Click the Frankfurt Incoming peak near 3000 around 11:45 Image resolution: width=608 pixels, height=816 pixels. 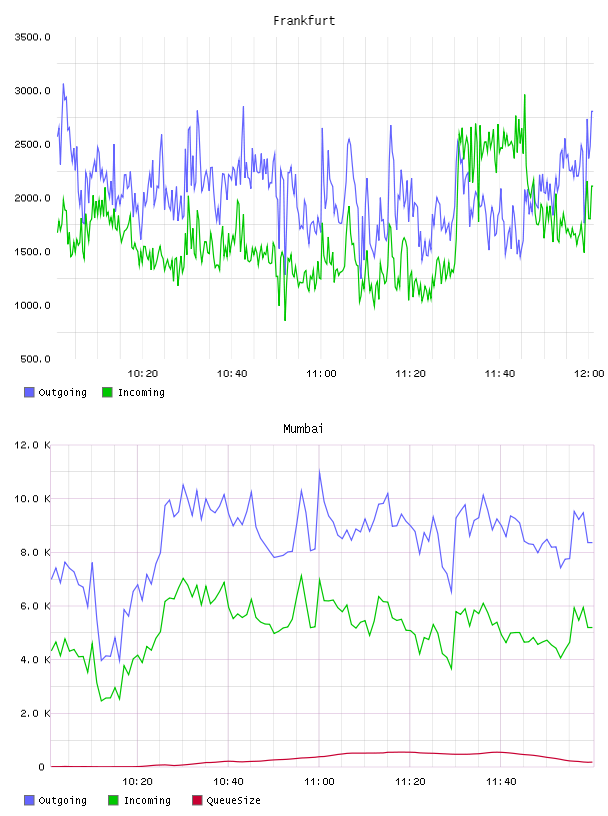pos(524,95)
